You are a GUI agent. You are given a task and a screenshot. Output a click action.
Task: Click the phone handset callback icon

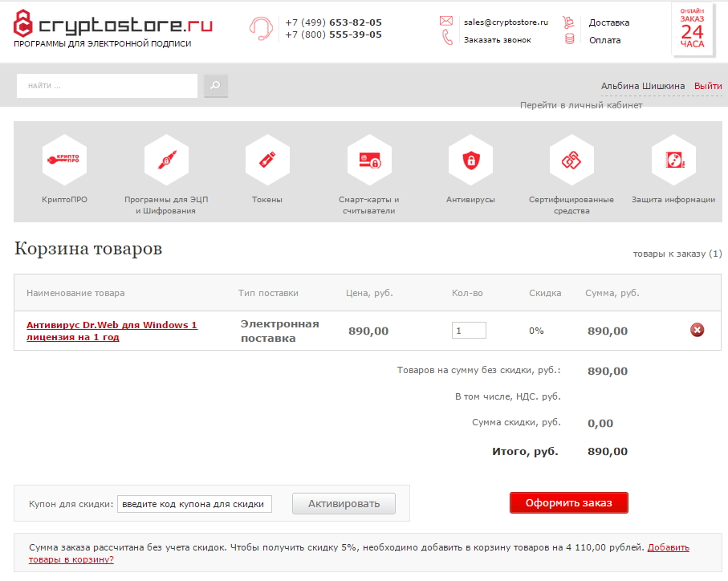[x=447, y=38]
